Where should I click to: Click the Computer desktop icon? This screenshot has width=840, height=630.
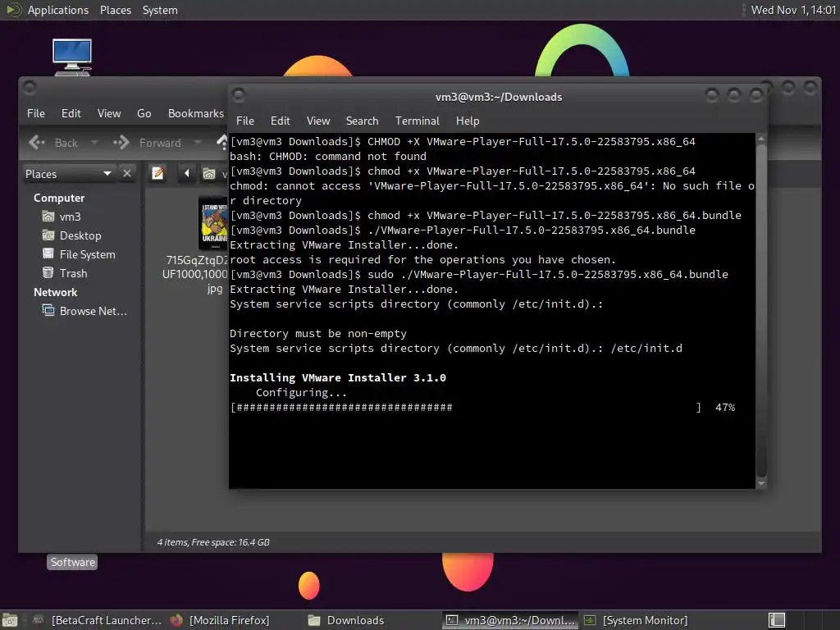tap(72, 57)
